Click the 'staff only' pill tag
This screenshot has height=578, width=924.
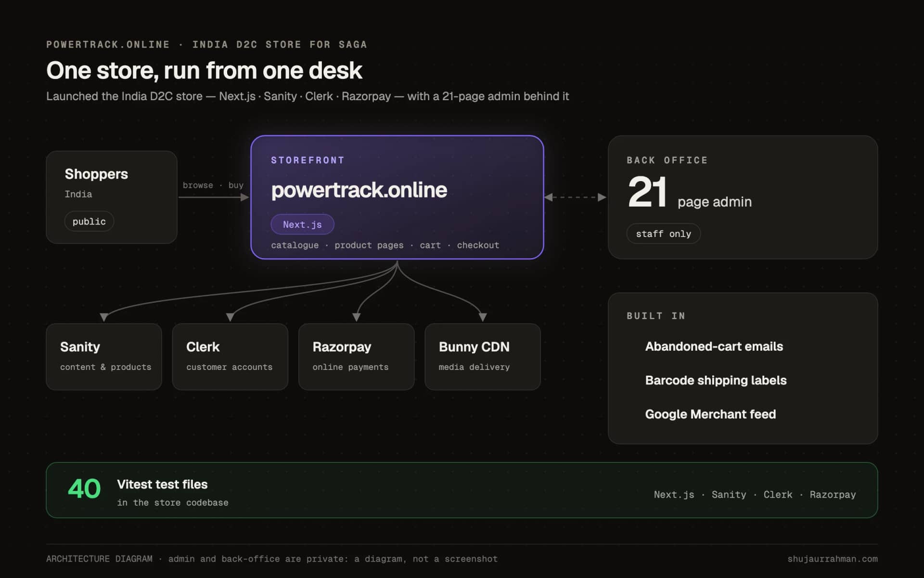(663, 234)
